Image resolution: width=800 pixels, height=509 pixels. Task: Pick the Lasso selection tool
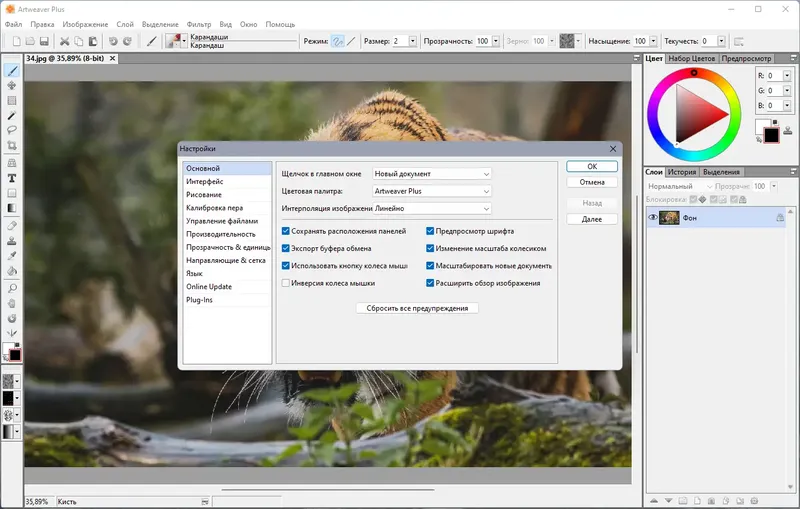[x=12, y=131]
